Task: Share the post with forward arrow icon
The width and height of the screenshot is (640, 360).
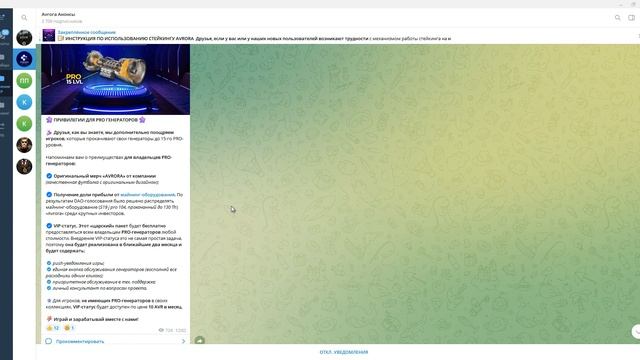Action: (200, 340)
